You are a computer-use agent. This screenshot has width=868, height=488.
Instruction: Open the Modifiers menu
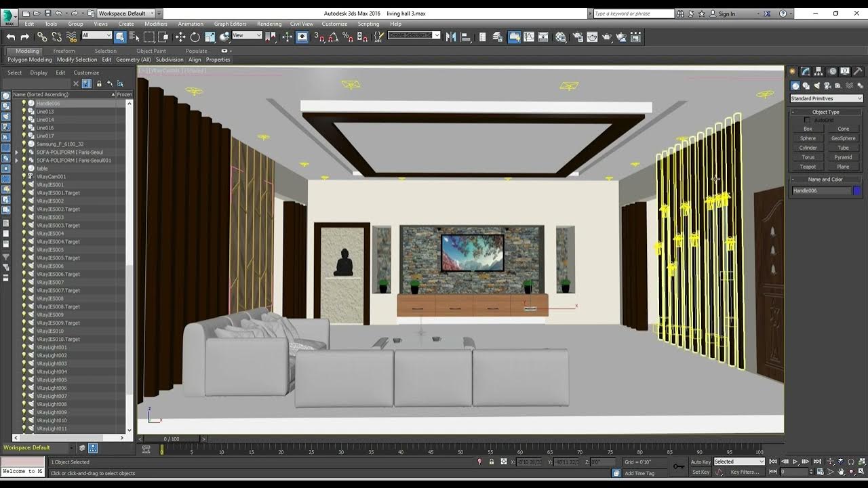(x=156, y=24)
